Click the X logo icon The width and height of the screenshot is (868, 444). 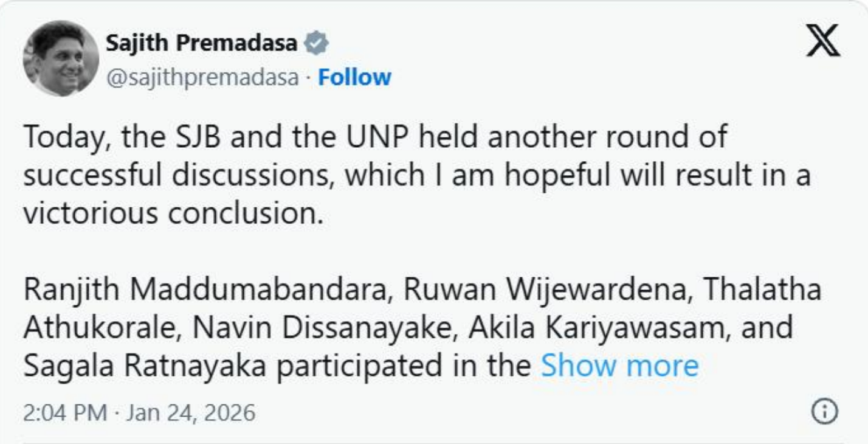click(x=823, y=41)
